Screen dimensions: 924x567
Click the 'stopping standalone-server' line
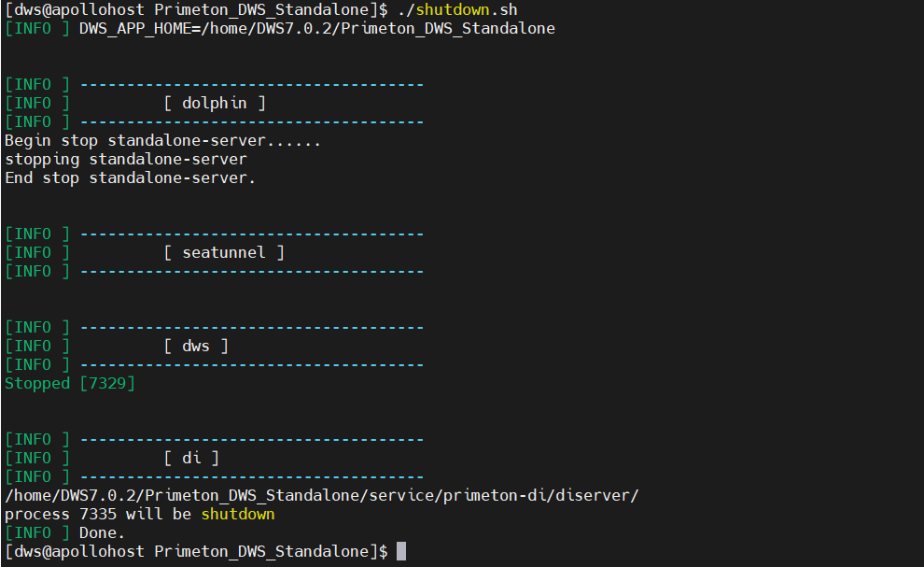tap(126, 160)
